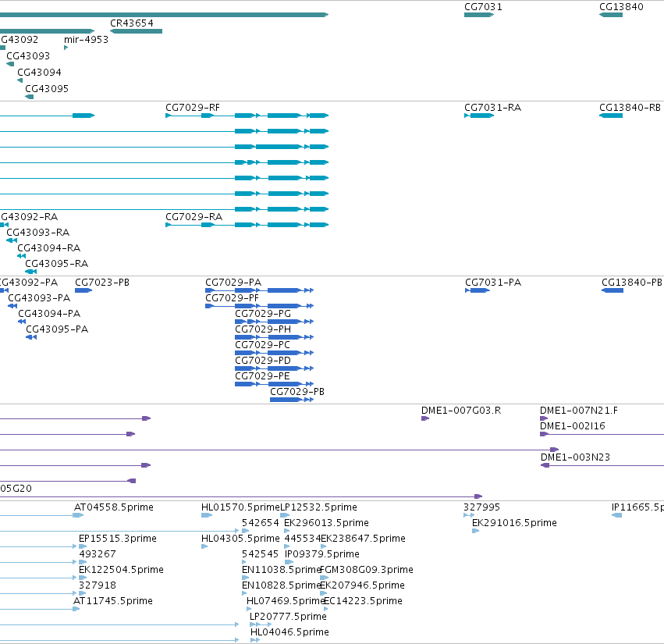Select the CG7029-PA protein feature
The width and height of the screenshot is (664, 644).
tap(259, 290)
